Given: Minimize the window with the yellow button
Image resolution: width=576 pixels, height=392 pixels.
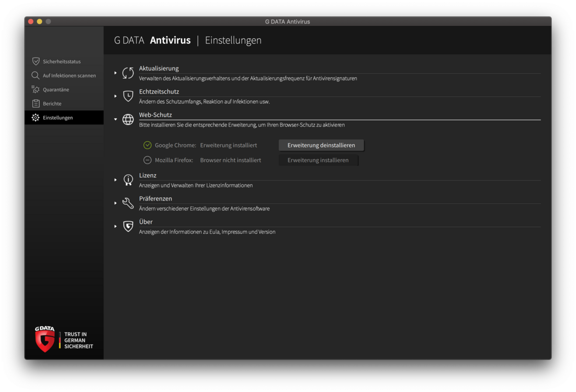Looking at the screenshot, I should 40,21.
